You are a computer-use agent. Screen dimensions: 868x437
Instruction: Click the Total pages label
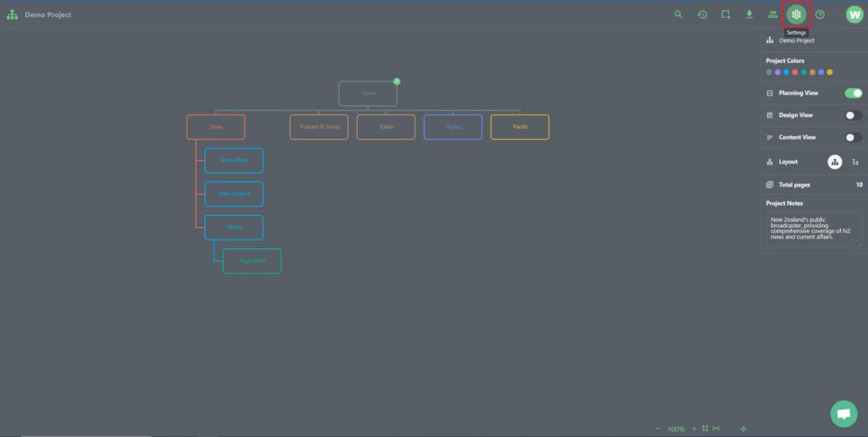pyautogui.click(x=794, y=185)
